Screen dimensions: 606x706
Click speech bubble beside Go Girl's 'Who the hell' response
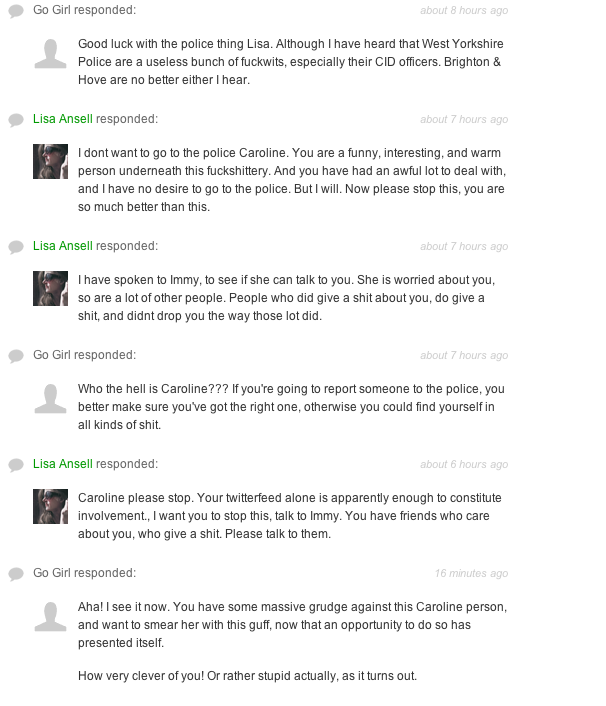point(16,356)
